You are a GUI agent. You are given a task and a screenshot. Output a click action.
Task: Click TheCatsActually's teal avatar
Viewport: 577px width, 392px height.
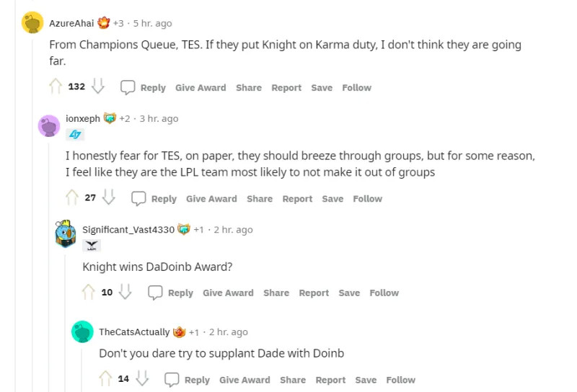tap(83, 332)
